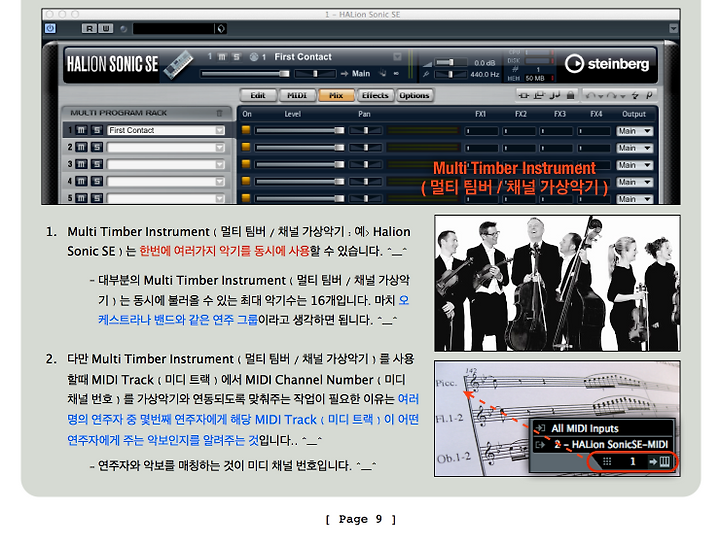Click the steinberg logo
Screen dimensions: 720x544
[x=607, y=63]
